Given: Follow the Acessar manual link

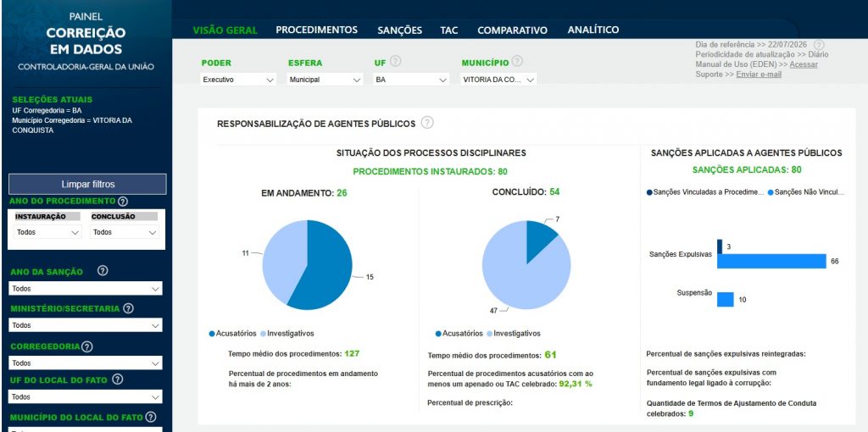Looking at the screenshot, I should pos(804,64).
